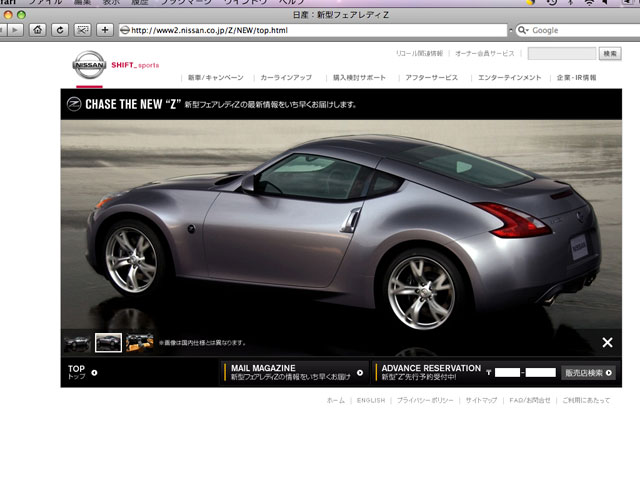The height and width of the screenshot is (480, 640).
Task: Go to TOP トップ link
Action: point(77,372)
